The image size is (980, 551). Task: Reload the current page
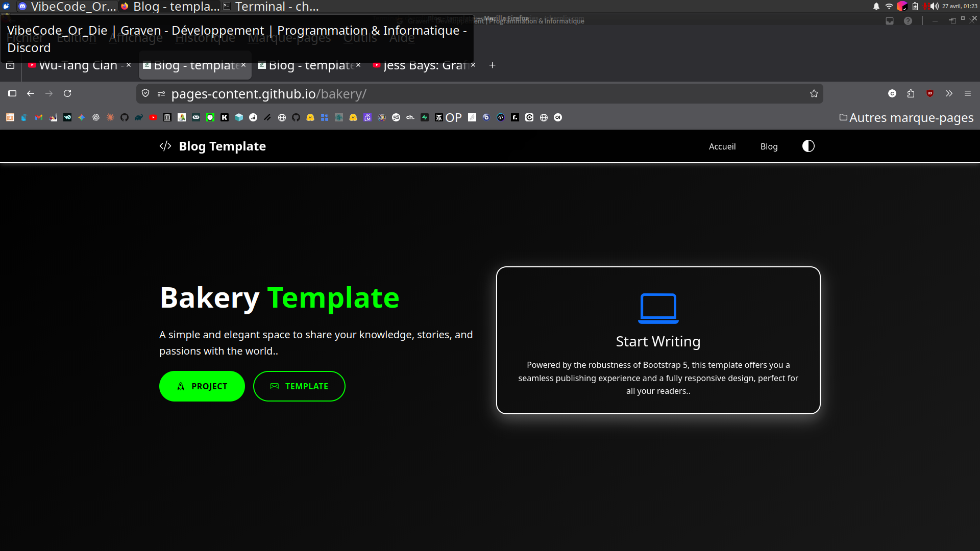point(67,93)
